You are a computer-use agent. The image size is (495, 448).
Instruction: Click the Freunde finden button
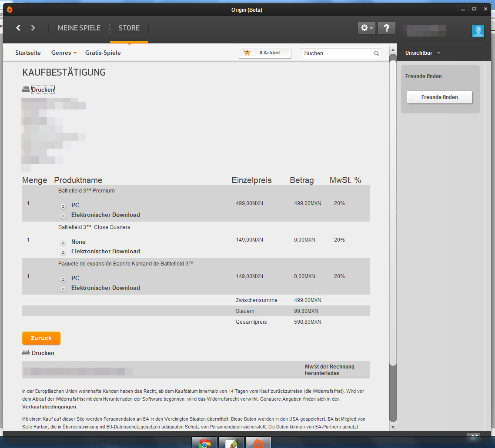439,97
